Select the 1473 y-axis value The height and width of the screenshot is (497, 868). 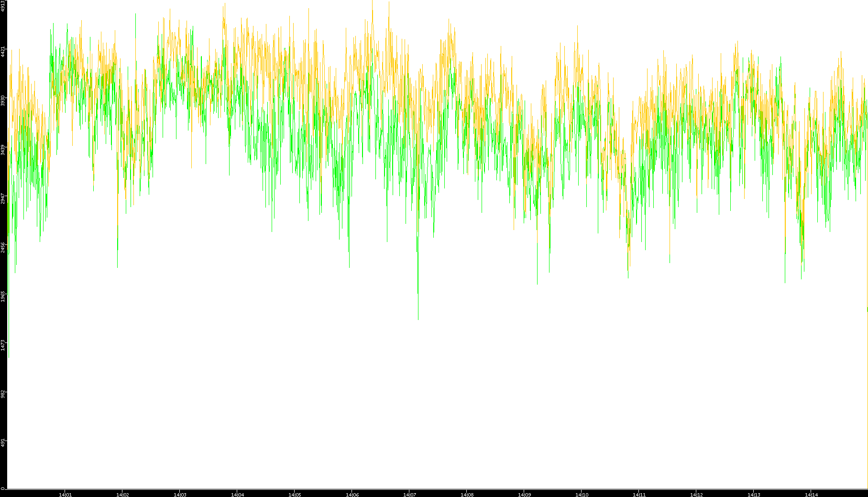tap(3, 345)
